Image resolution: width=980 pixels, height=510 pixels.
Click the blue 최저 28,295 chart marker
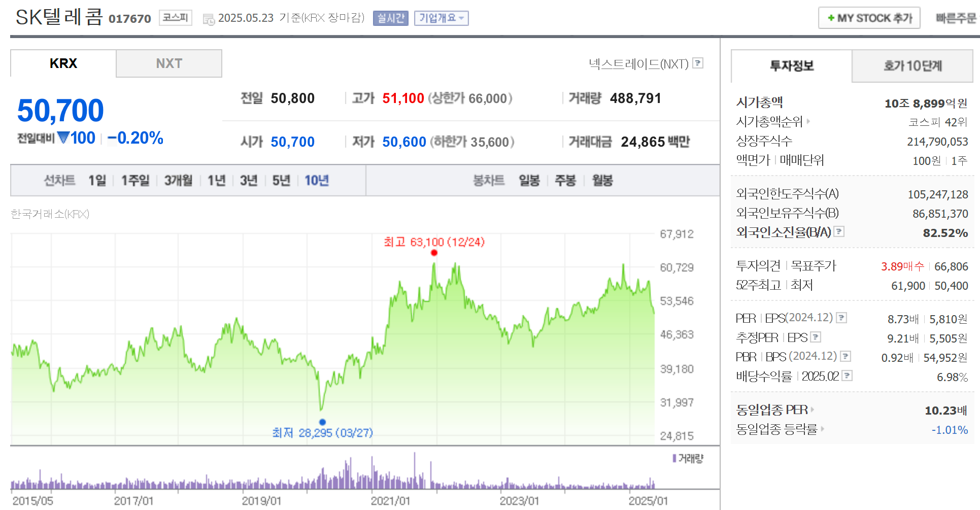[x=322, y=422]
